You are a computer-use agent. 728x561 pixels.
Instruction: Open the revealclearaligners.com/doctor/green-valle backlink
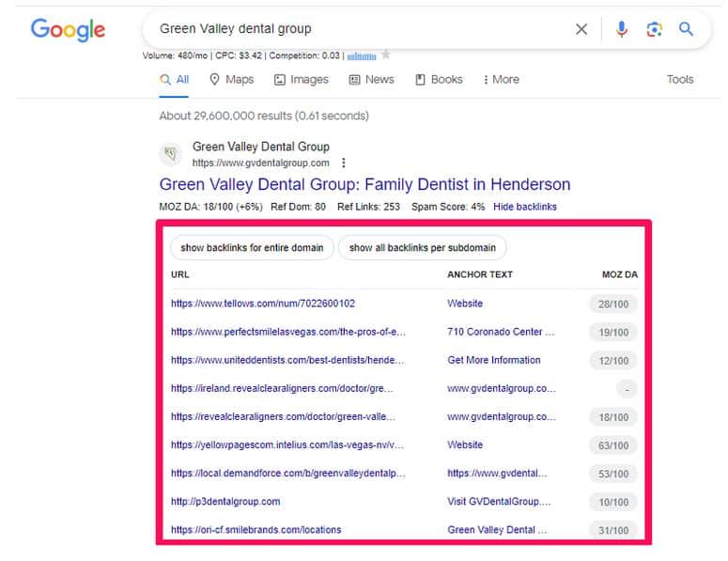283,416
